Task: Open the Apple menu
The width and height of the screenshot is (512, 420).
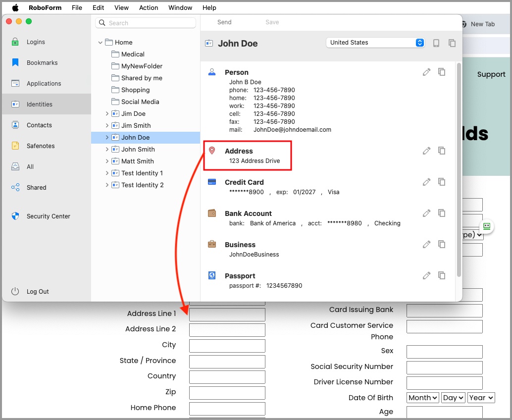Action: [x=15, y=7]
